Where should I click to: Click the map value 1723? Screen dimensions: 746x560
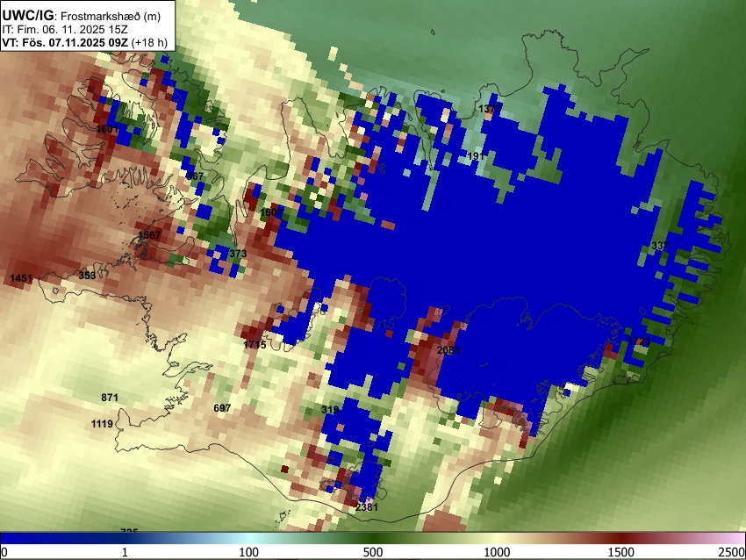pos(639,341)
